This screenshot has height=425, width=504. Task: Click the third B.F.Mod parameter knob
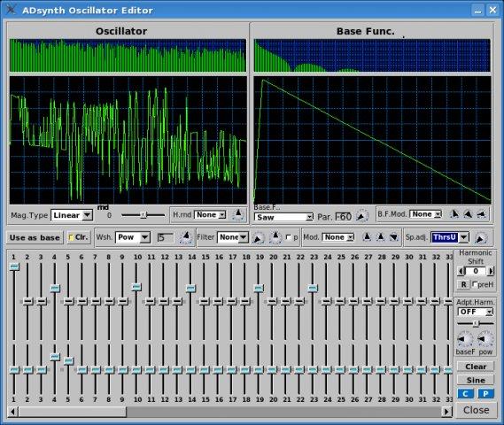coord(481,214)
